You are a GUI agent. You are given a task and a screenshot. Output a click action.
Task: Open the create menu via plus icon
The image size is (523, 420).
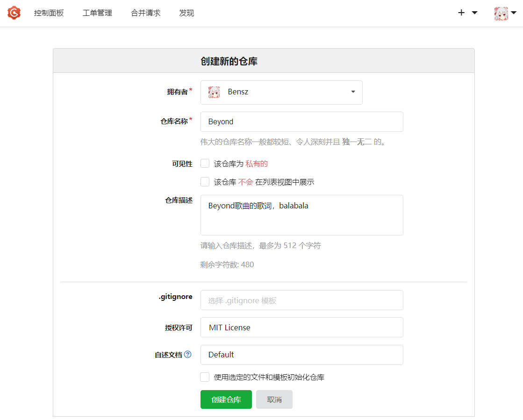coord(461,13)
